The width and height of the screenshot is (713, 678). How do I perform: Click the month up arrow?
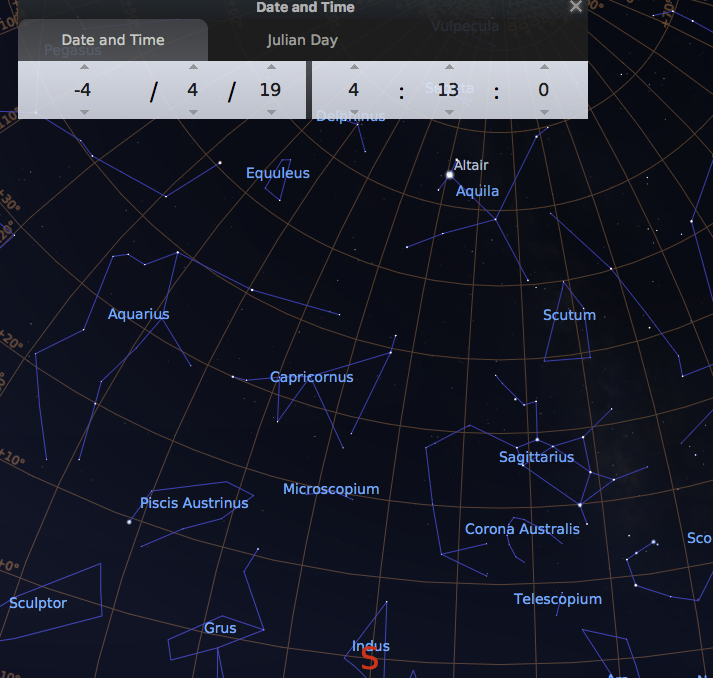tap(192, 68)
